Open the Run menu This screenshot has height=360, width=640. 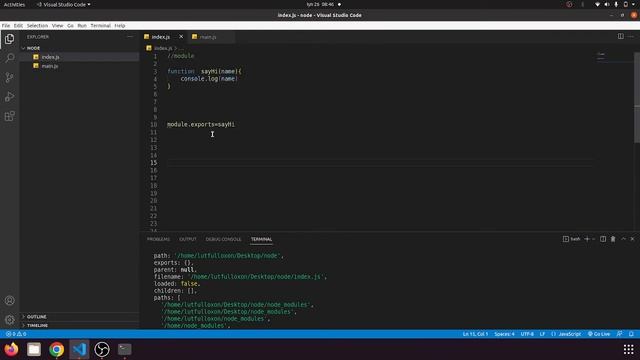click(82, 25)
